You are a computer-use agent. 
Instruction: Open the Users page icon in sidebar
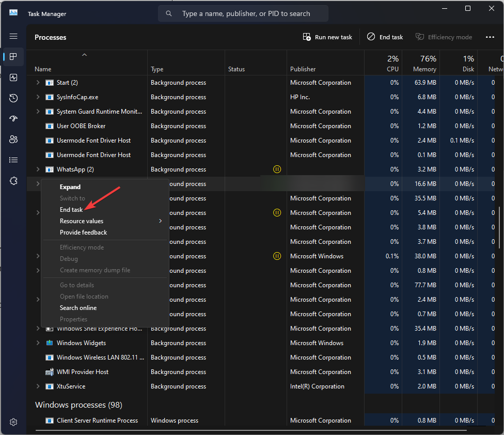pyautogui.click(x=13, y=139)
